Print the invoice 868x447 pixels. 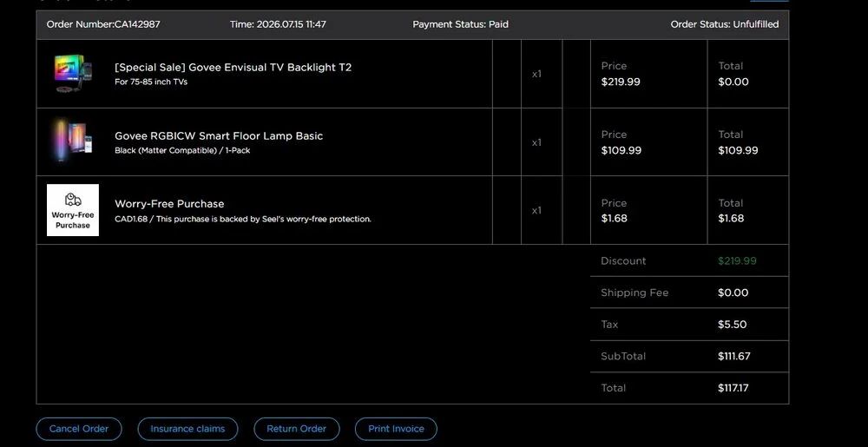(396, 429)
